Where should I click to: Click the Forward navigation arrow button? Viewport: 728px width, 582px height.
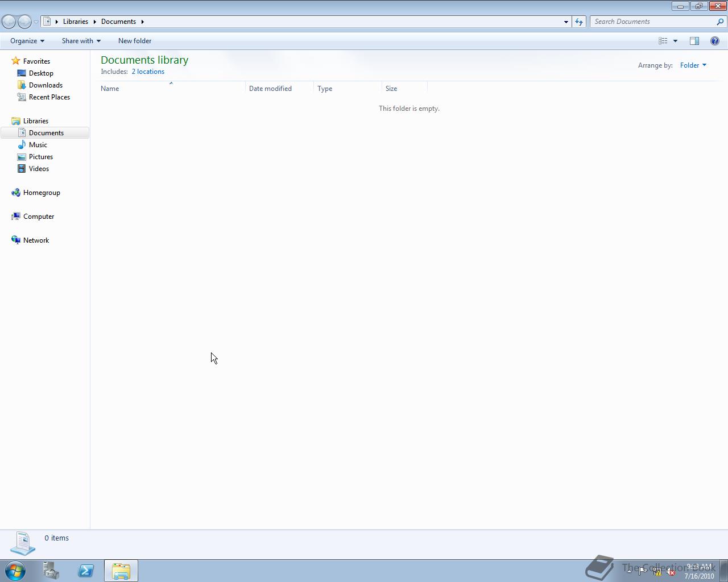[24, 22]
